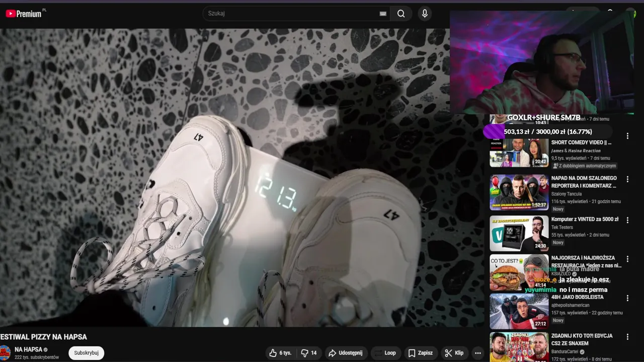
Task: Open James & Hasina Reaction channel
Action: (576, 151)
